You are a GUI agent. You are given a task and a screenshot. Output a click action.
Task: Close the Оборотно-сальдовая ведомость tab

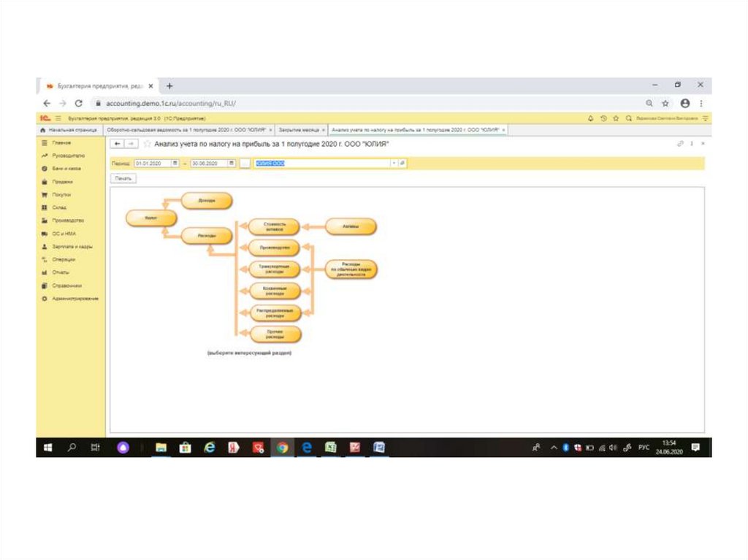(x=270, y=130)
